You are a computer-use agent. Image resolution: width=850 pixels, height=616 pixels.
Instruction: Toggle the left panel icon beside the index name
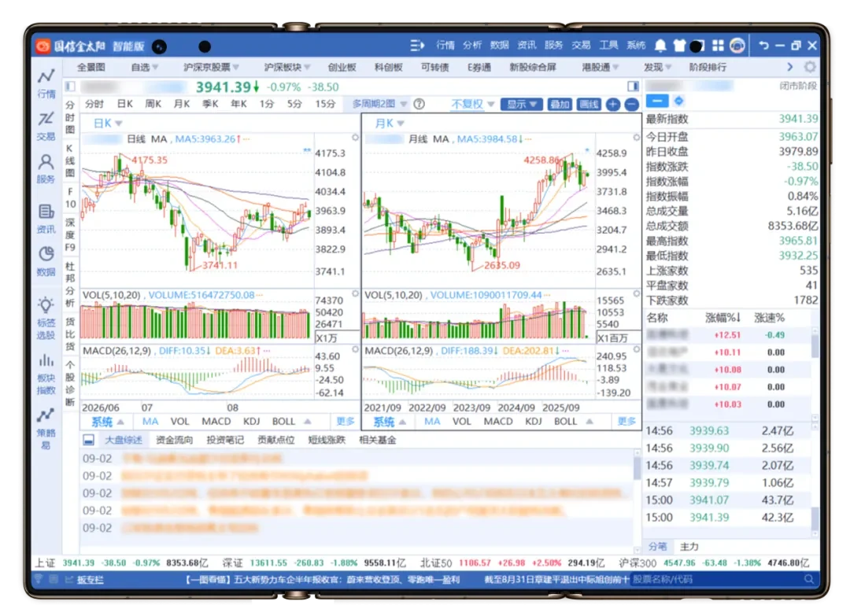click(70, 87)
